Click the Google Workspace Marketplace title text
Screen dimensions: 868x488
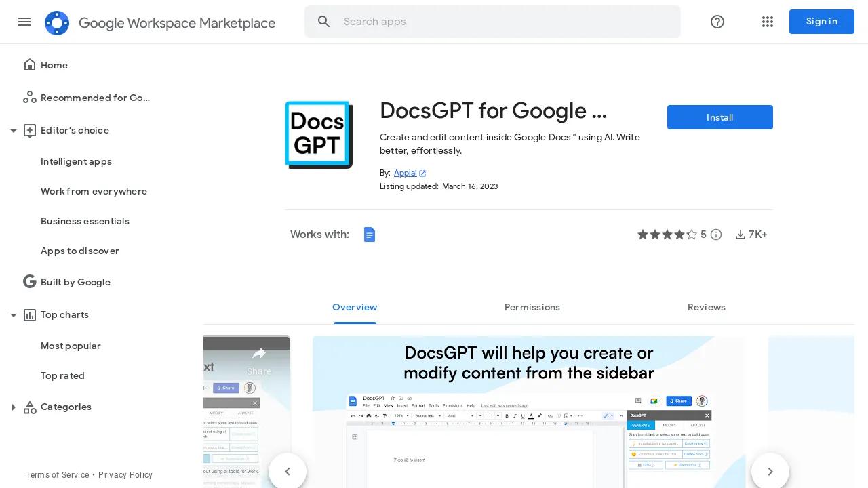pos(177,23)
